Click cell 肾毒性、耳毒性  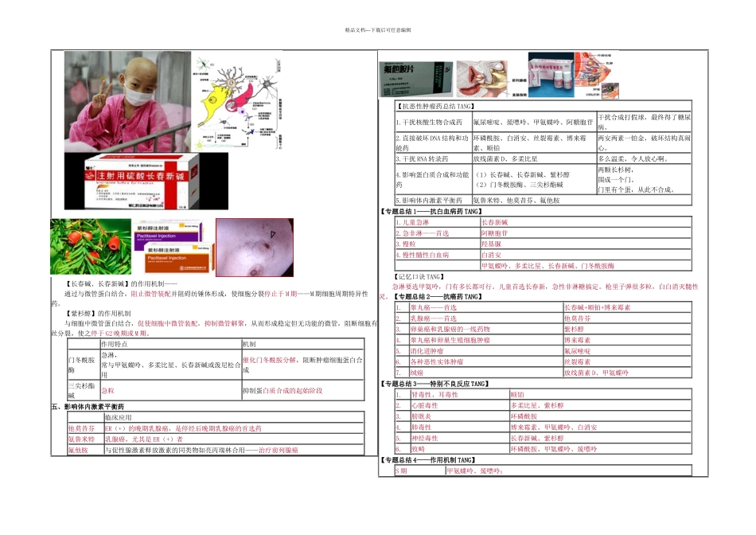[435, 395]
